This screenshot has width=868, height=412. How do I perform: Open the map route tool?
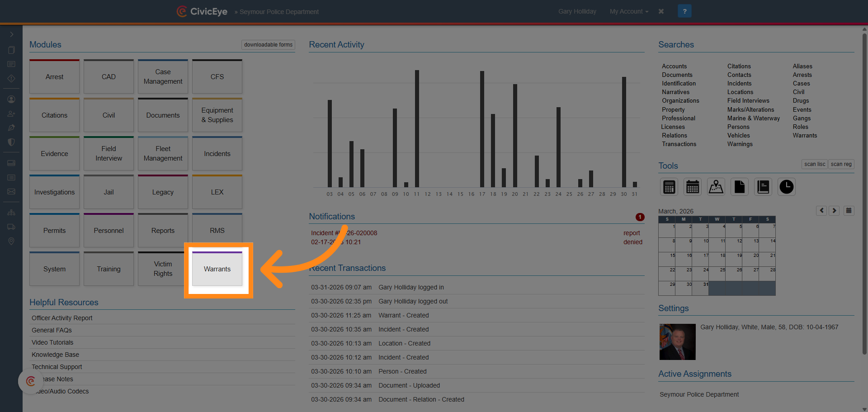coord(716,187)
